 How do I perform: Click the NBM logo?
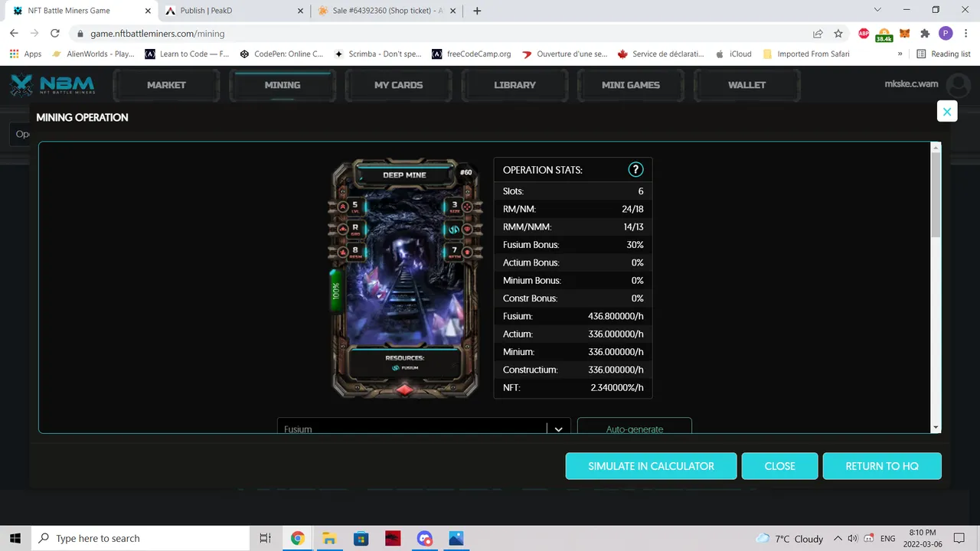point(53,85)
